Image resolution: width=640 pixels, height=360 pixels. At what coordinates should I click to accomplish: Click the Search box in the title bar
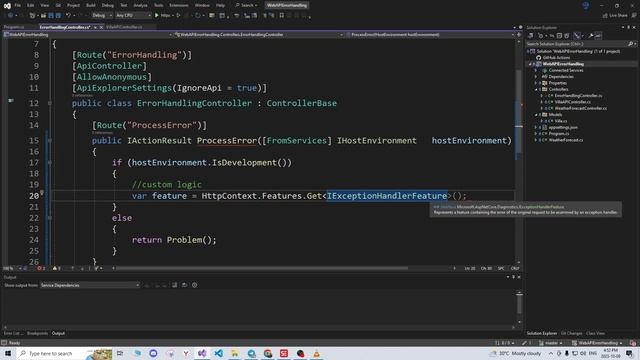click(247, 5)
